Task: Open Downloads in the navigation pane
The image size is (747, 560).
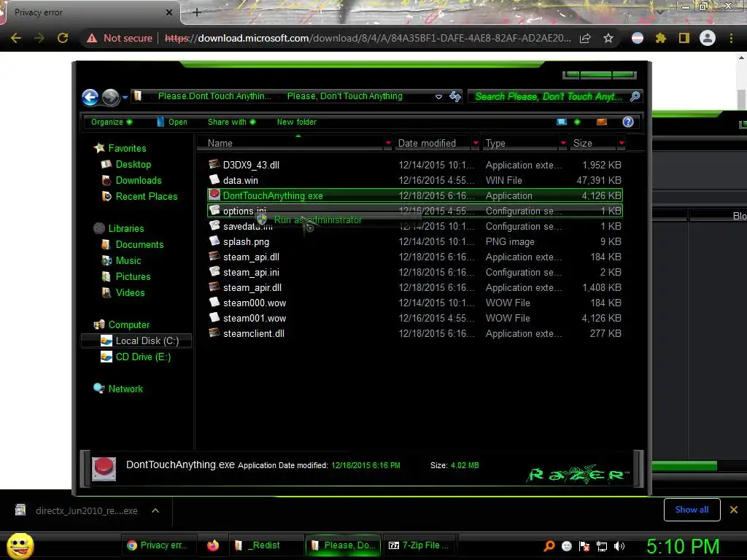Action: tap(138, 181)
